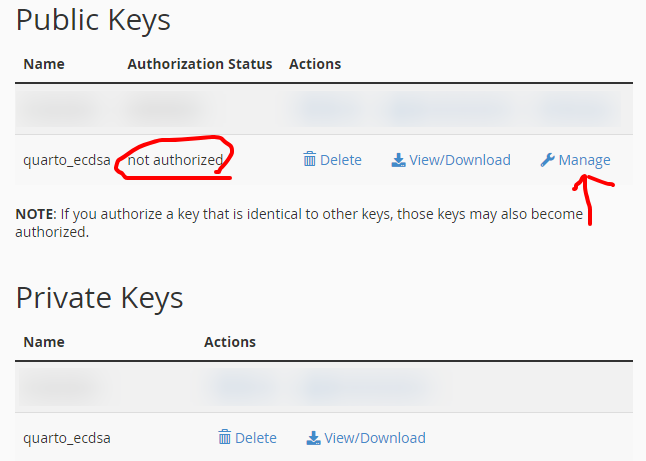Open View/Download text link for private key quarto_ecdsa
Screen dimensions: 646x461
pos(375,438)
